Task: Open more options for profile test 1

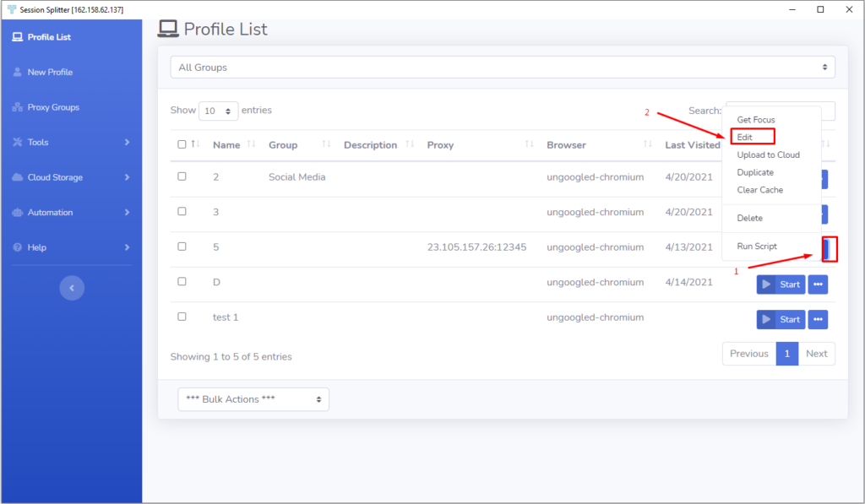Action: 818,319
